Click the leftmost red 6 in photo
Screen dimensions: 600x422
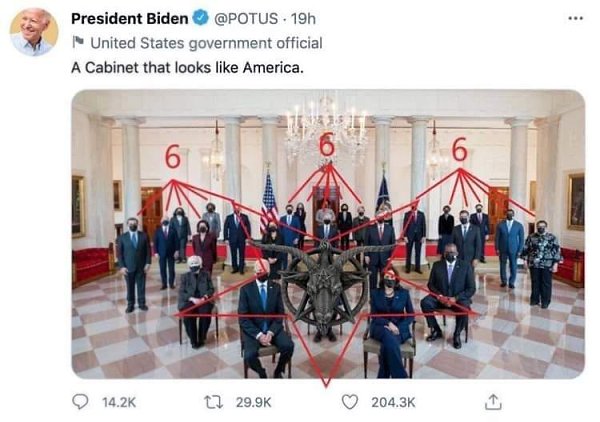pos(173,157)
